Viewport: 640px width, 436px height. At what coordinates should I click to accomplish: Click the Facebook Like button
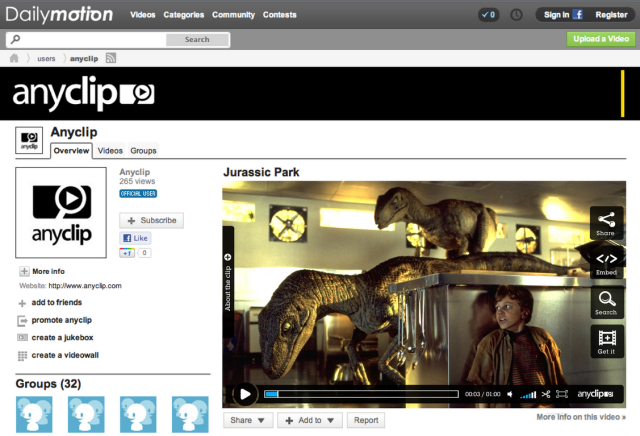click(x=136, y=238)
